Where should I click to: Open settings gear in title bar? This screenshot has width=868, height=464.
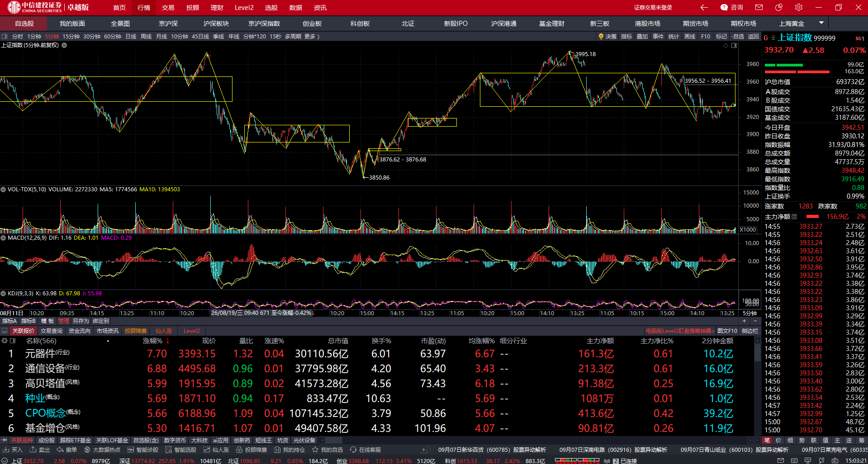[799, 7]
